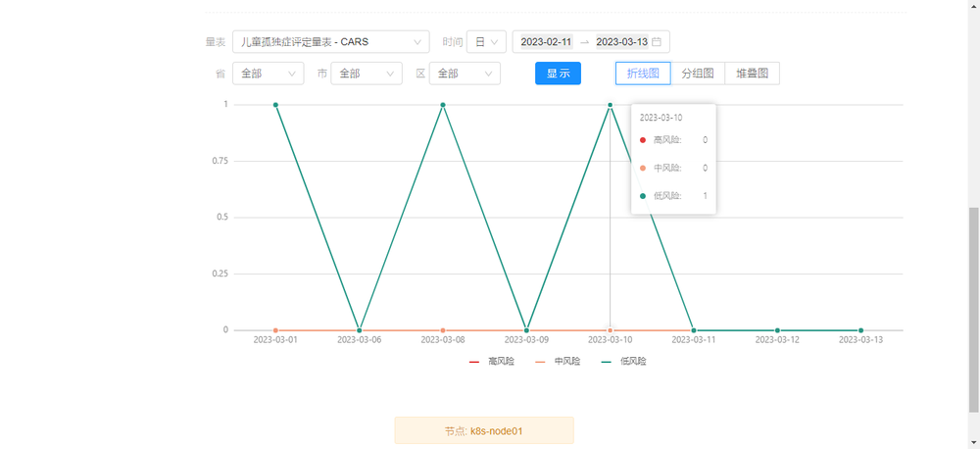Open the 量表 CARS scale dropdown
This screenshot has height=449, width=980.
click(x=330, y=42)
